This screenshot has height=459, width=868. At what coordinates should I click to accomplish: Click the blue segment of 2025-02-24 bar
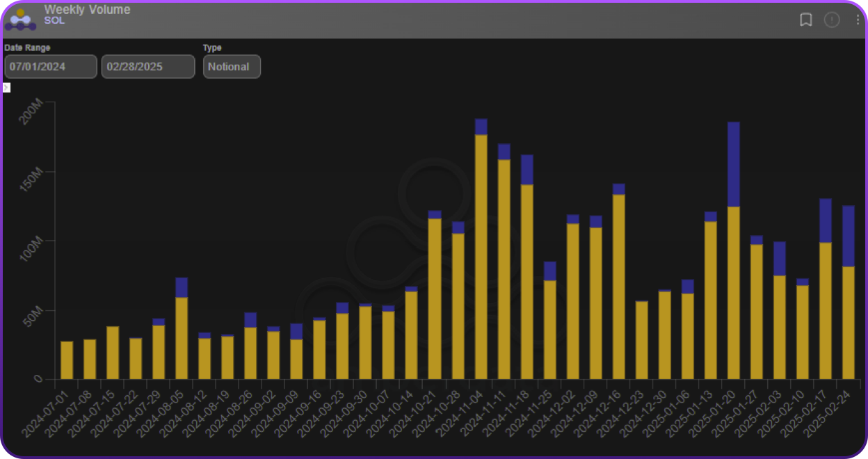[848, 236]
